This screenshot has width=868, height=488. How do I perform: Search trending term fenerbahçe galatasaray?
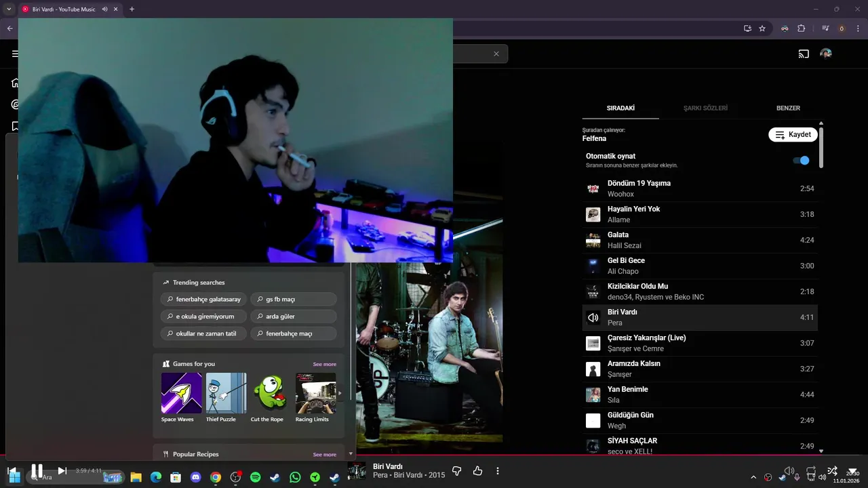[203, 299]
